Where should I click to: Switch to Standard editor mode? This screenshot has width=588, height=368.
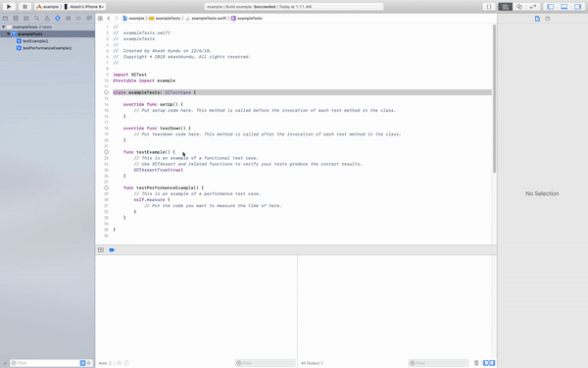point(506,7)
